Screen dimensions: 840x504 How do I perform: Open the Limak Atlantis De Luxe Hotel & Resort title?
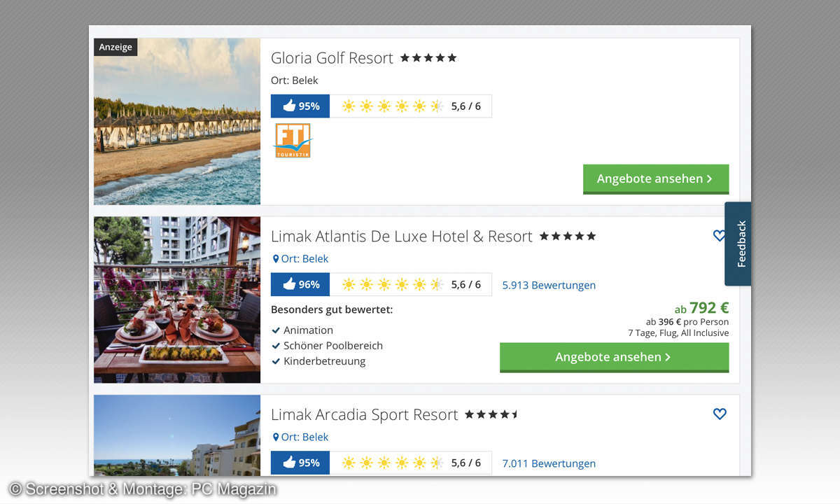[402, 237]
